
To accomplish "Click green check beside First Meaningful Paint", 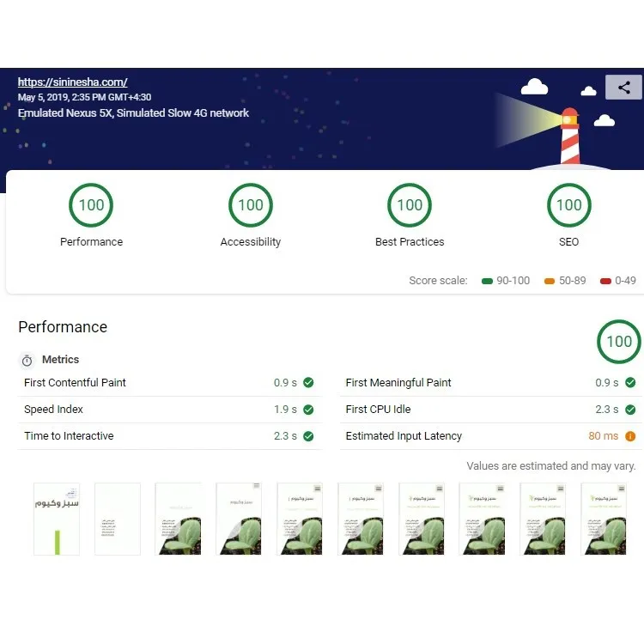I will (x=630, y=383).
